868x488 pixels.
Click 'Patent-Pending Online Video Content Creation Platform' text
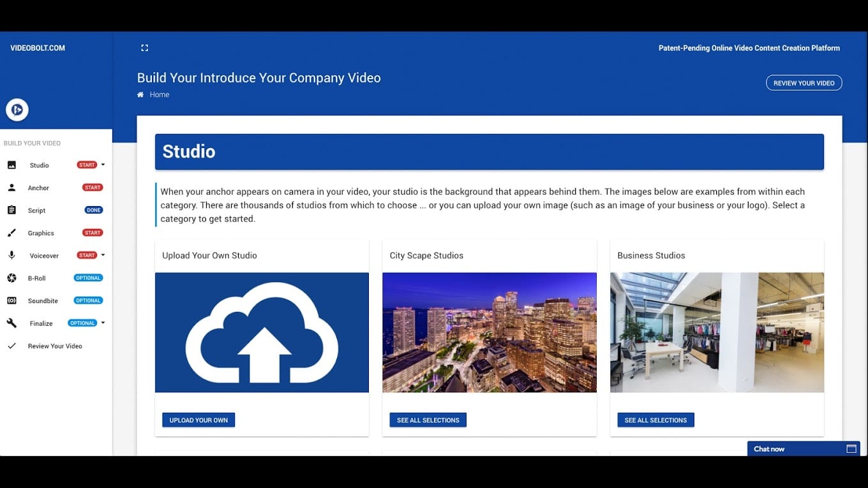coord(749,48)
